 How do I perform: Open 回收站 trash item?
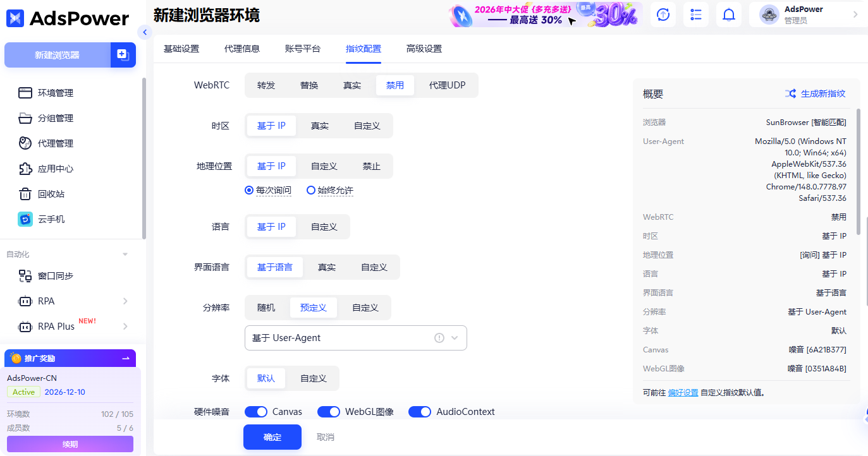pyautogui.click(x=51, y=194)
